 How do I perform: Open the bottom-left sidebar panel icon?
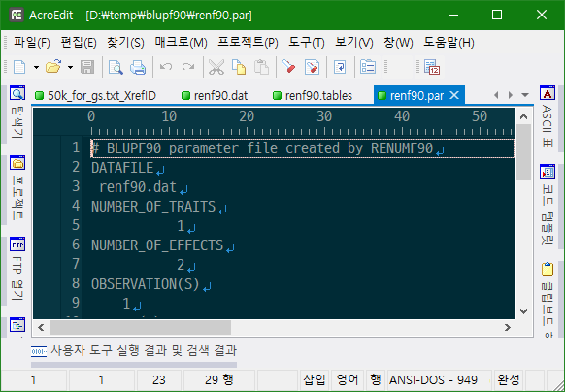click(x=17, y=325)
